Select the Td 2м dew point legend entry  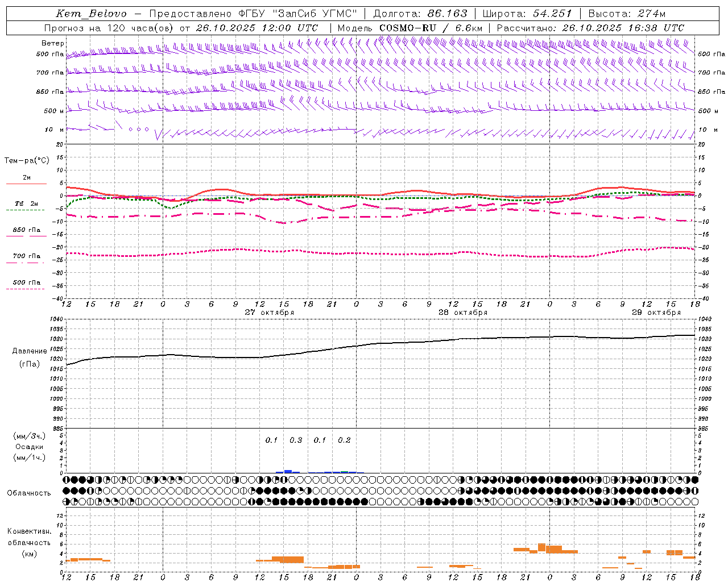pyautogui.click(x=27, y=203)
